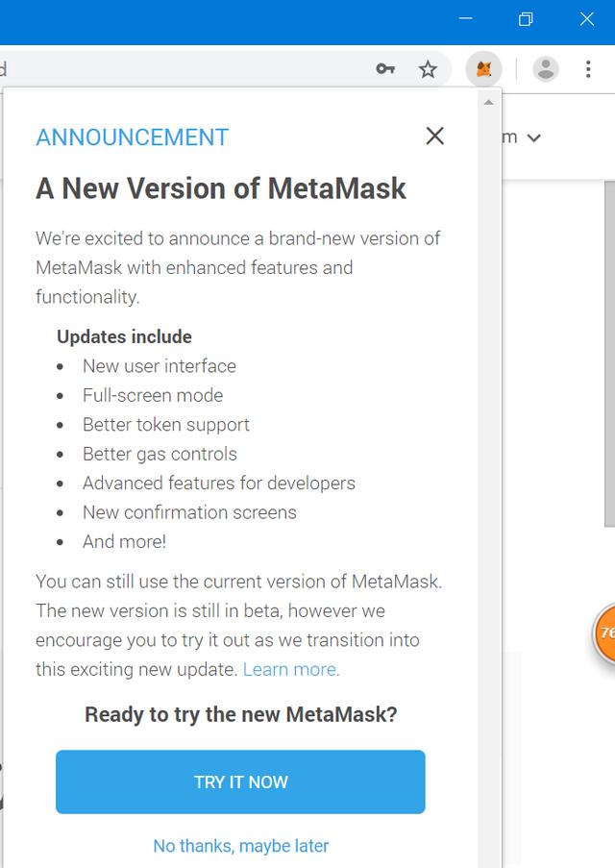Dismiss the announcement with the X icon
This screenshot has width=615, height=868.
435,136
